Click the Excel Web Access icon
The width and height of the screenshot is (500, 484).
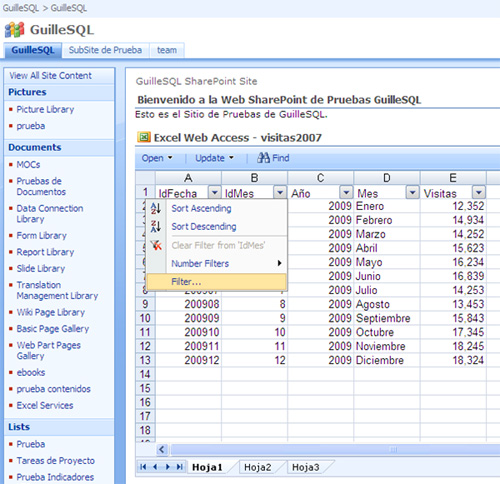[x=144, y=137]
